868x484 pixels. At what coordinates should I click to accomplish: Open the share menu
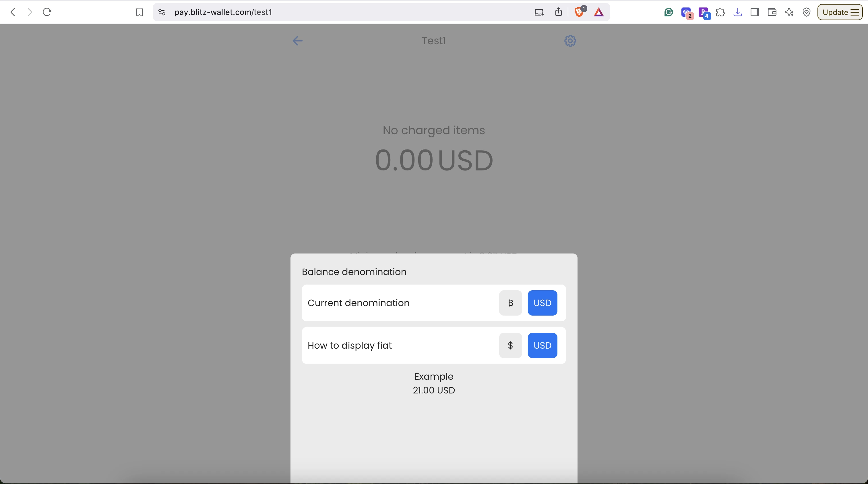coord(558,12)
